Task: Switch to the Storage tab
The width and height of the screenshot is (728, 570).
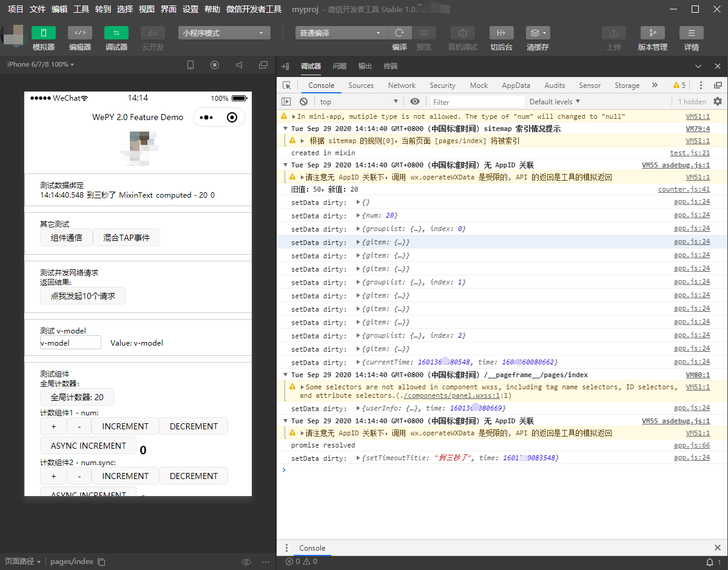Action: click(x=627, y=85)
